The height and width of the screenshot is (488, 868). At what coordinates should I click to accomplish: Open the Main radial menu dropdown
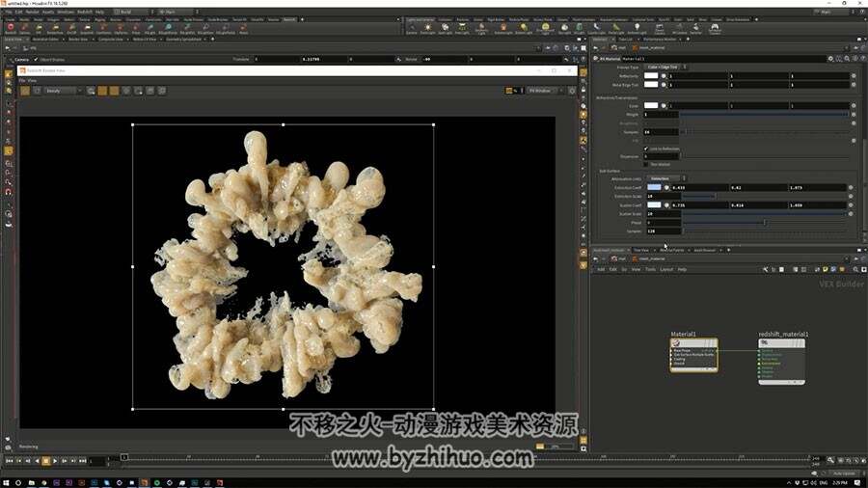pyautogui.click(x=178, y=12)
